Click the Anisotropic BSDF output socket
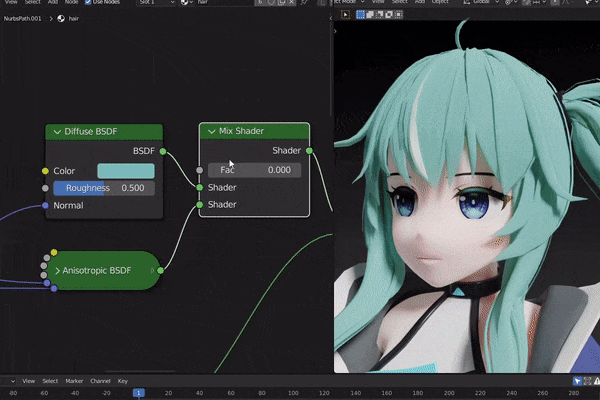This screenshot has height=400, width=600. pos(161,271)
